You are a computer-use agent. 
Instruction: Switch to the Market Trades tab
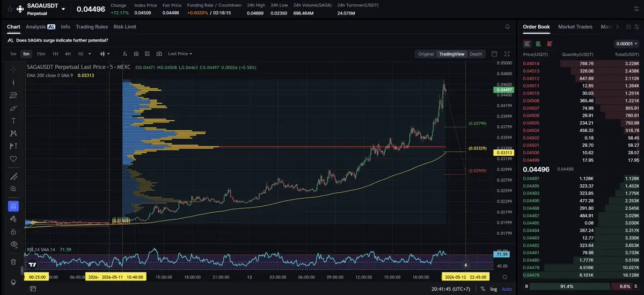575,26
